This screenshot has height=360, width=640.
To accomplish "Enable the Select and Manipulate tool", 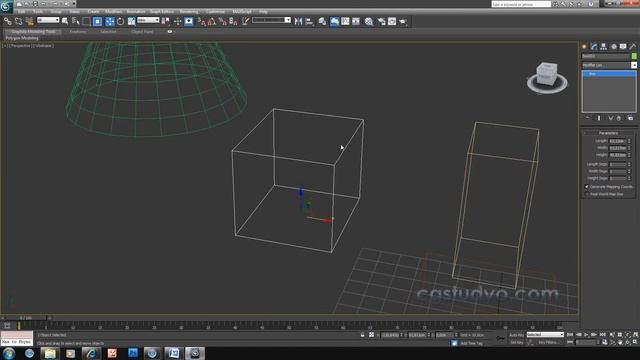I will (x=178, y=21).
